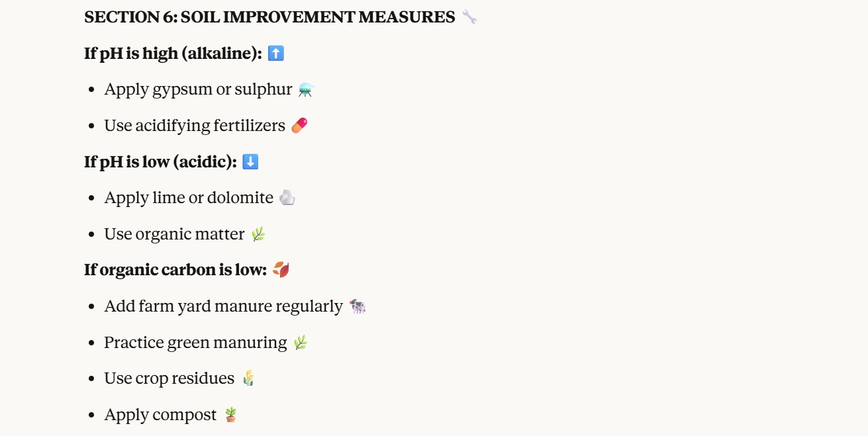Click the Section 6 Soil Improvement Measures heading
The width and height of the screenshot is (868, 436).
pyautogui.click(x=269, y=17)
